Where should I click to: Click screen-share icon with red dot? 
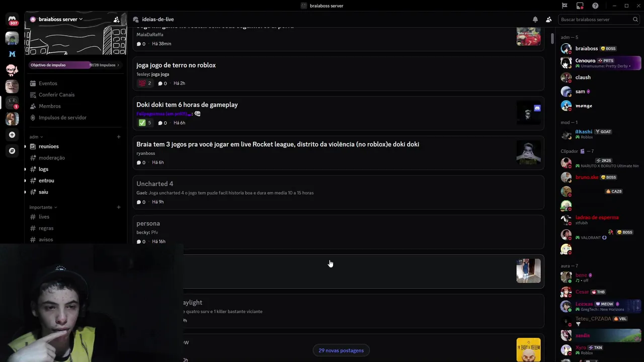tap(580, 6)
